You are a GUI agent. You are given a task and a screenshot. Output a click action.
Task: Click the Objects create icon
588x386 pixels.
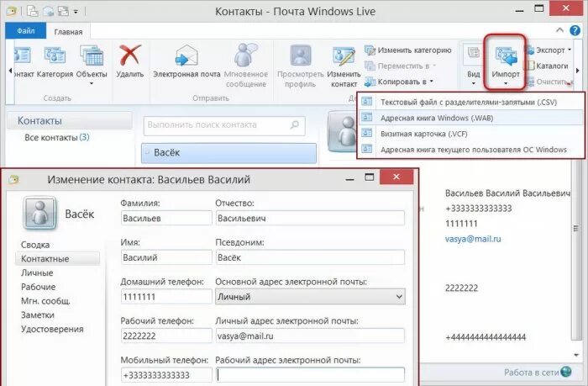tap(92, 64)
